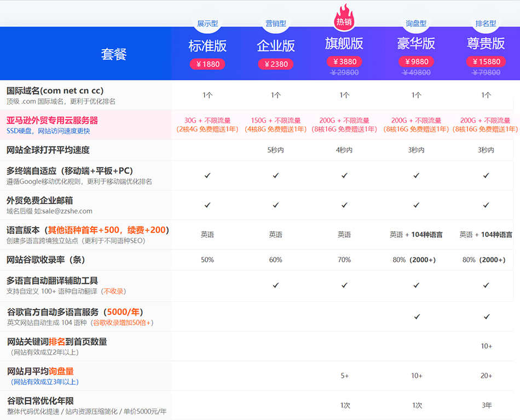Click 旗舰版 checkmark in 外贸免费企业邮箱 row
Image resolution: width=520 pixels, height=420 pixels.
(x=344, y=205)
